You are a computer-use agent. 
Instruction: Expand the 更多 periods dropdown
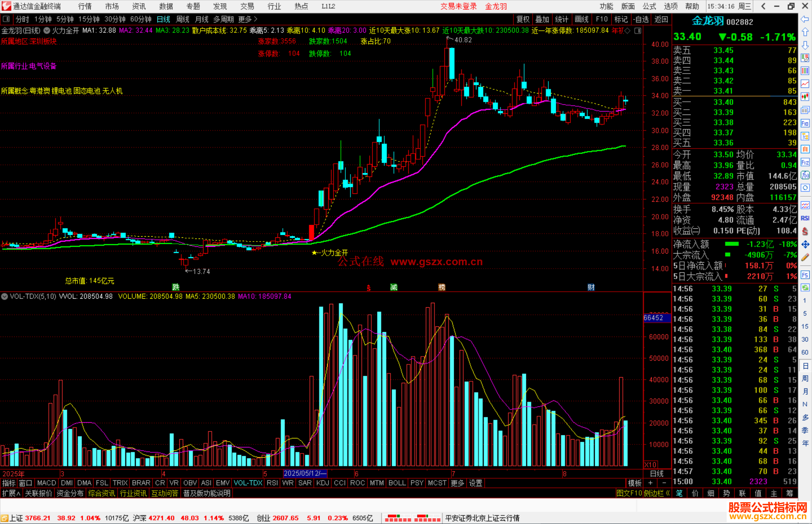pyautogui.click(x=248, y=19)
